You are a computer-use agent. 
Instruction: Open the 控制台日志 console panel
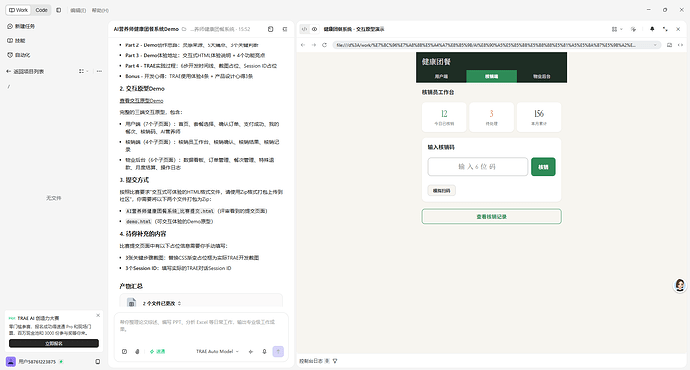[311, 361]
